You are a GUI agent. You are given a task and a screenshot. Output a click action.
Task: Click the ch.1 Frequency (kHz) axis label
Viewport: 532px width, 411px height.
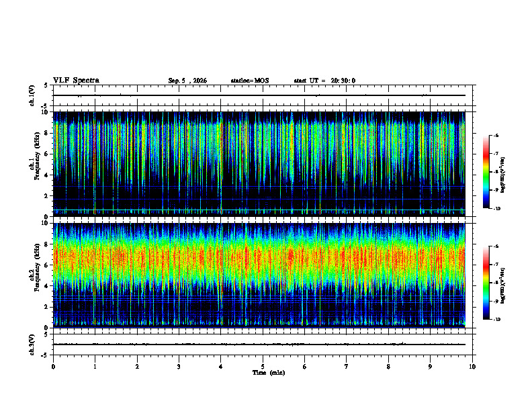(x=34, y=164)
